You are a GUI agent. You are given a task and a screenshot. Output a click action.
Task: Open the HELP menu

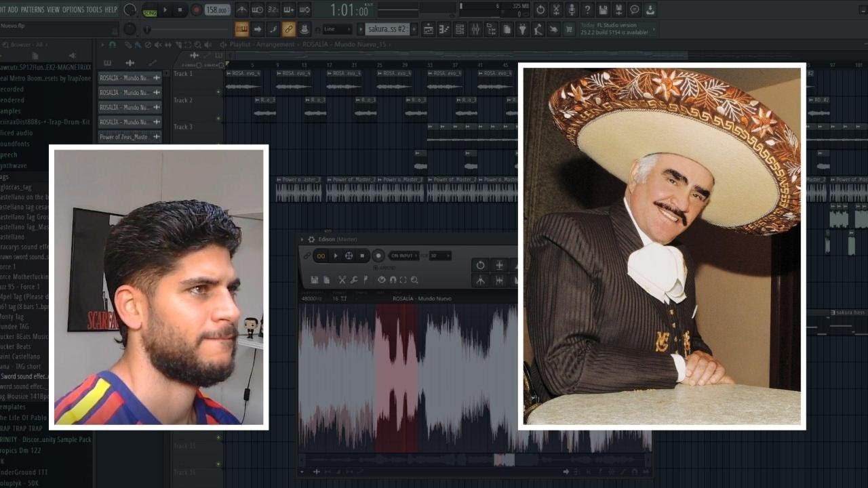click(111, 9)
